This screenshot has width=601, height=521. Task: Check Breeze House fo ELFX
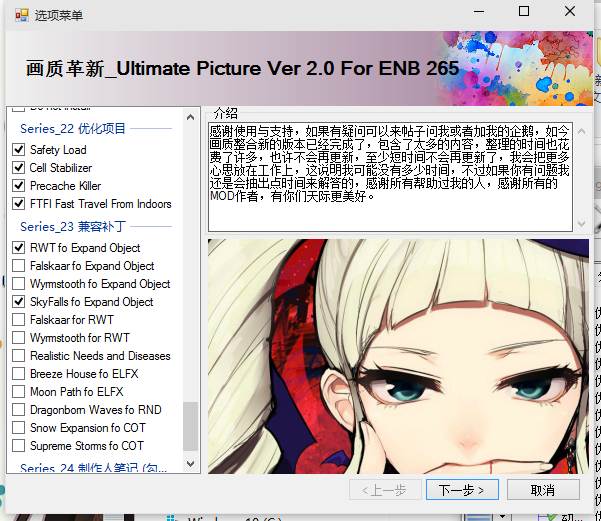[x=18, y=374]
